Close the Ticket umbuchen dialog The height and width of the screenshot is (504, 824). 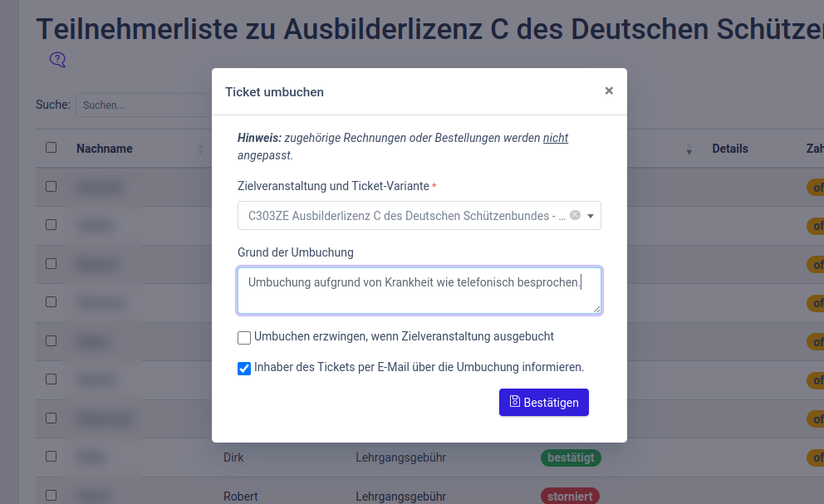point(609,91)
